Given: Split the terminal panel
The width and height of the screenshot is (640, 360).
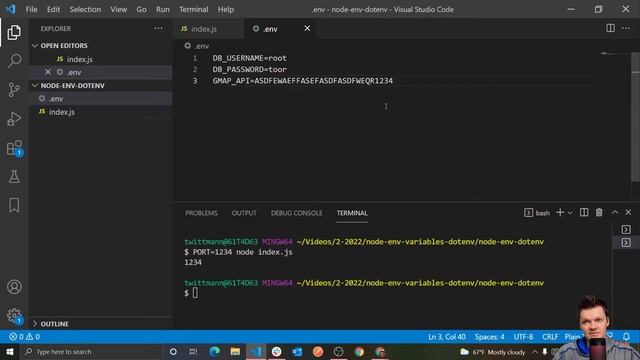Looking at the screenshot, I should point(584,212).
